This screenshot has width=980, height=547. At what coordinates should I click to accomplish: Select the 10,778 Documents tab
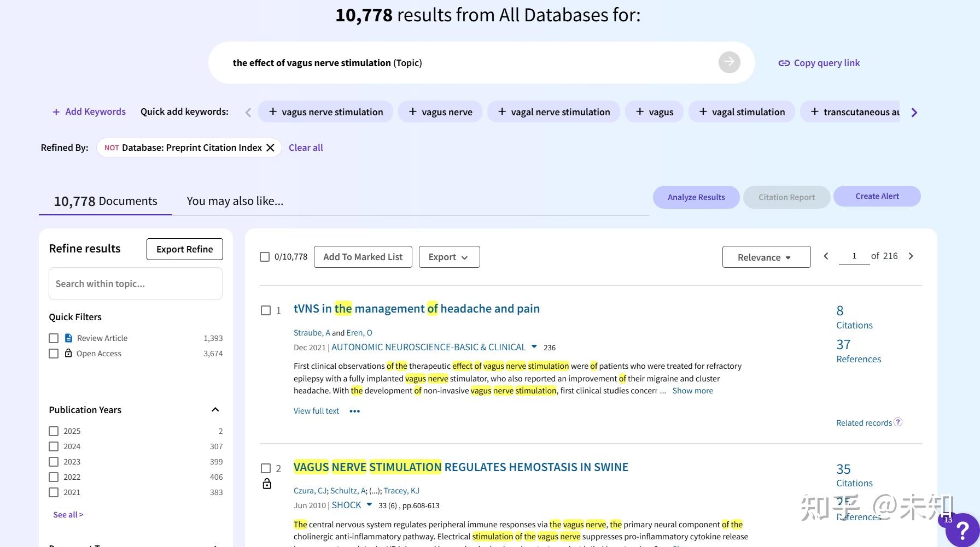(x=104, y=201)
